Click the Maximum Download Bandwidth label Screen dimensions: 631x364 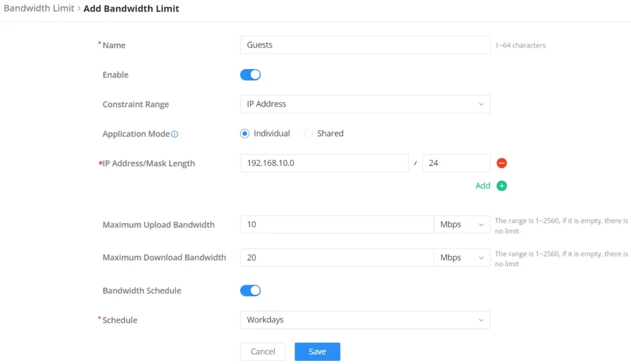coord(164,257)
